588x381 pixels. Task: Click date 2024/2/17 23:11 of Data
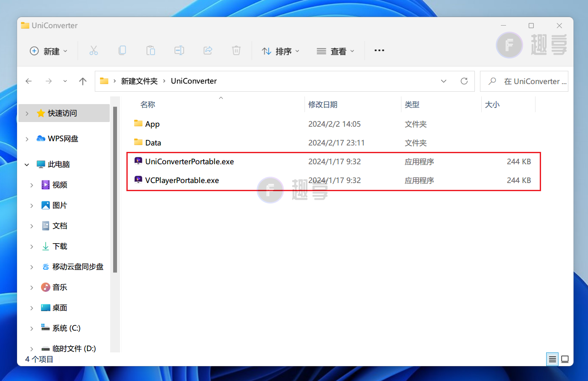click(x=336, y=143)
